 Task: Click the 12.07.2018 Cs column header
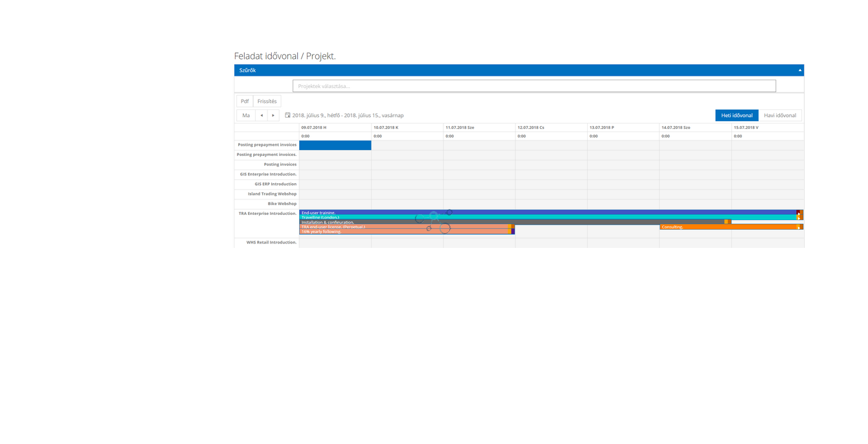[531, 128]
